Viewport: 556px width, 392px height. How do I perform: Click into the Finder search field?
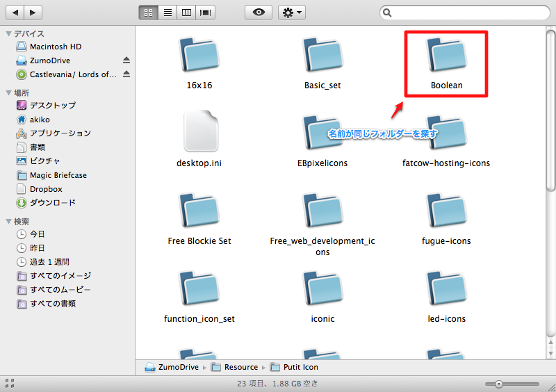tap(464, 13)
